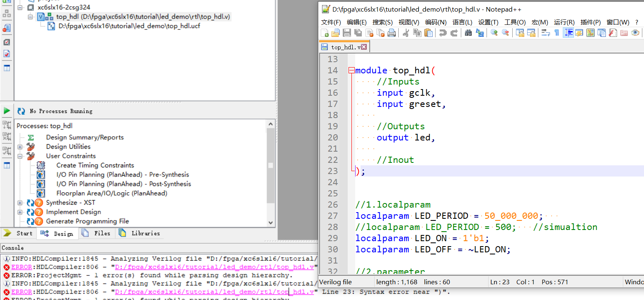Image resolution: width=644 pixels, height=300 pixels.
Task: Collapse xc6slx16-2csg324 device tree node
Action: tap(20, 7)
